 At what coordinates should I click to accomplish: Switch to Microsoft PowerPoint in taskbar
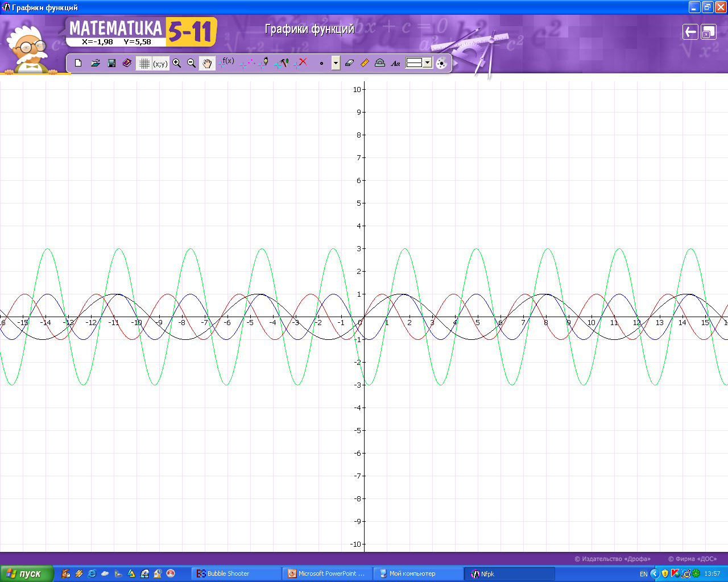point(327,573)
